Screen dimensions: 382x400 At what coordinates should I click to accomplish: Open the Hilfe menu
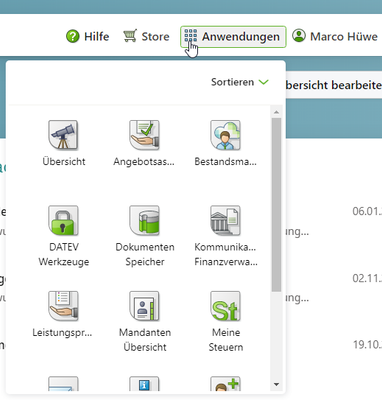tap(88, 36)
